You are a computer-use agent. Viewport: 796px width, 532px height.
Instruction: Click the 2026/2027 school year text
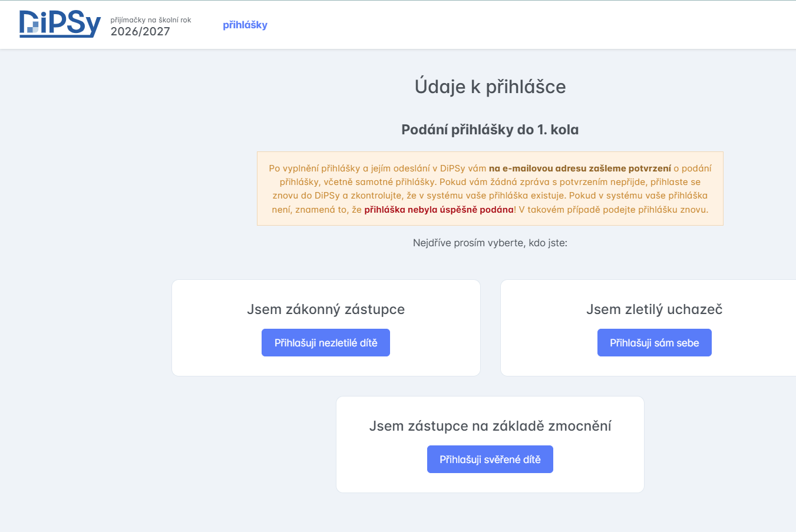[x=140, y=32]
